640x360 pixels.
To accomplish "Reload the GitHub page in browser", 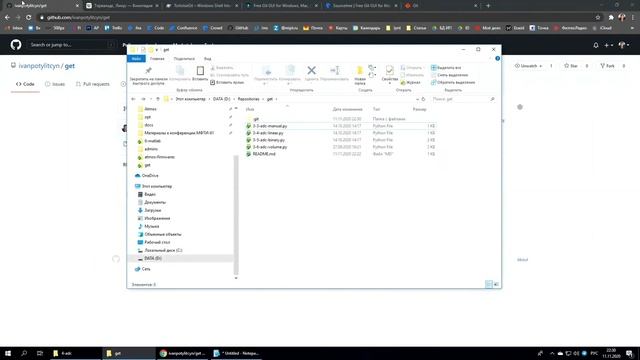I will pyautogui.click(x=28, y=18).
